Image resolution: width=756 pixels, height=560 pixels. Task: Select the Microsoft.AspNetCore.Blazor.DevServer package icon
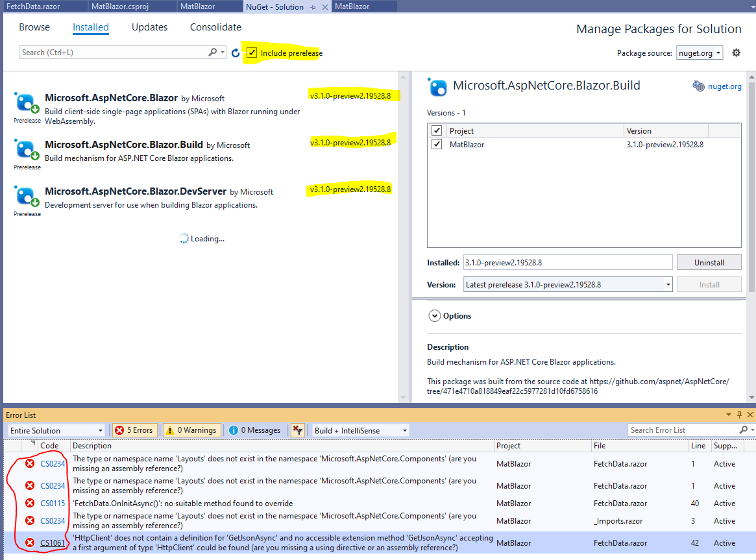(27, 197)
